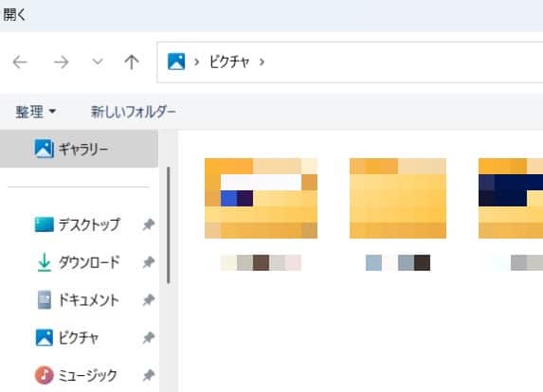Image resolution: width=543 pixels, height=392 pixels.
Task: Click the green ダウンロード arrow icon
Action: point(45,262)
